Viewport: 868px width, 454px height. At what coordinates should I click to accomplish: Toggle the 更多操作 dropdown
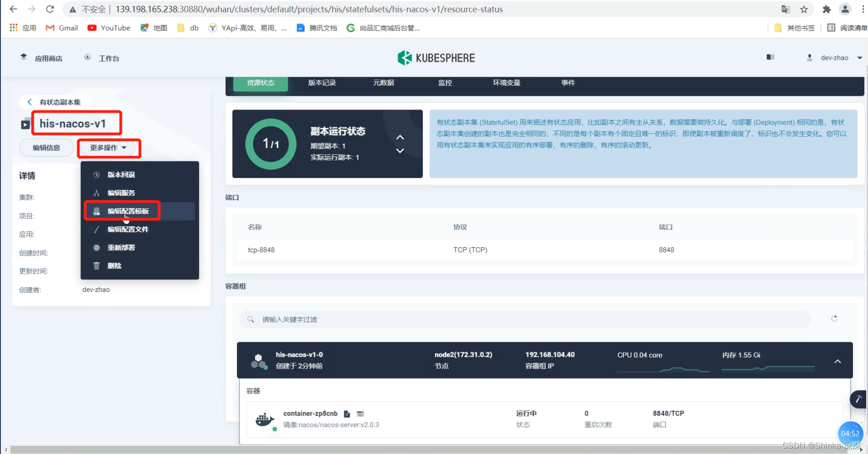108,148
